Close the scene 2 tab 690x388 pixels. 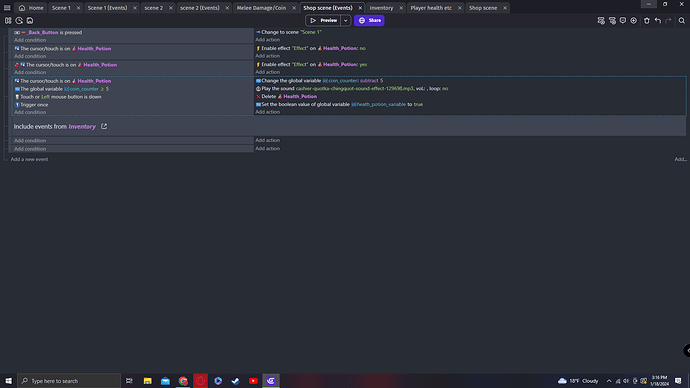click(171, 8)
